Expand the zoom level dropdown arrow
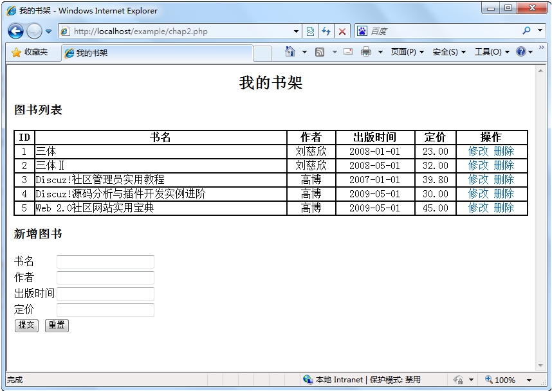552x392 pixels. pyautogui.click(x=529, y=380)
